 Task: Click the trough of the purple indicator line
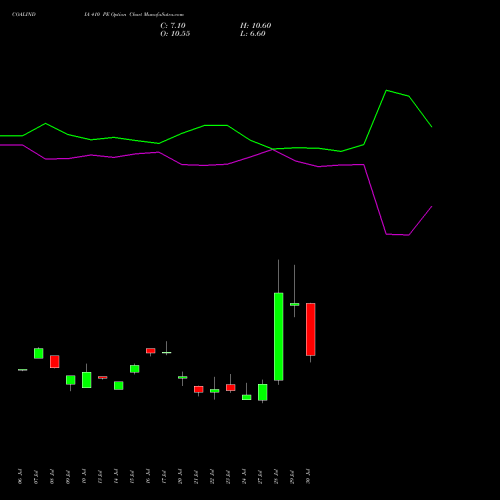408,235
